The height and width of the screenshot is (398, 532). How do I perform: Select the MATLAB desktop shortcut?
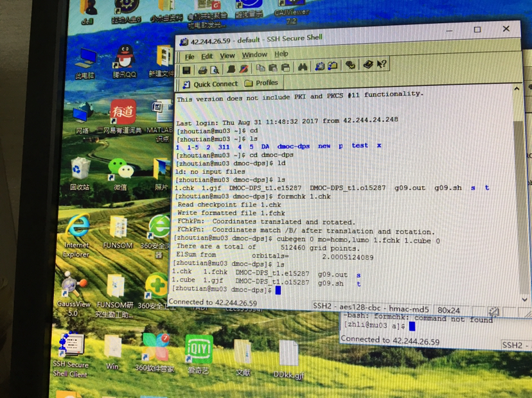tap(159, 119)
